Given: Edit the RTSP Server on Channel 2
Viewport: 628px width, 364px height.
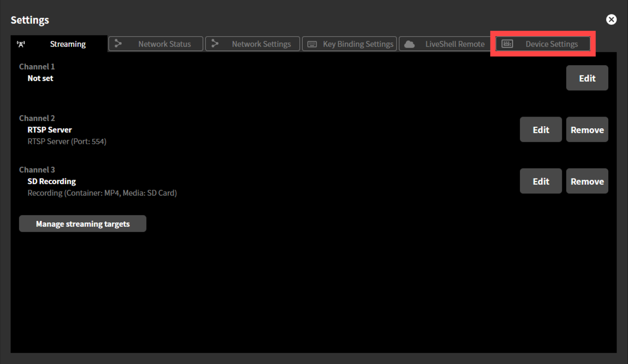Looking at the screenshot, I should pos(541,129).
